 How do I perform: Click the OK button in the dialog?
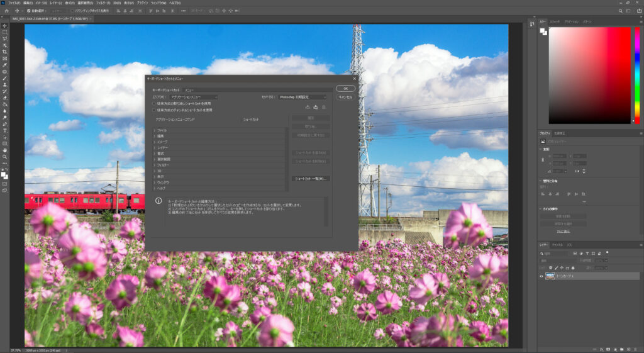click(345, 88)
